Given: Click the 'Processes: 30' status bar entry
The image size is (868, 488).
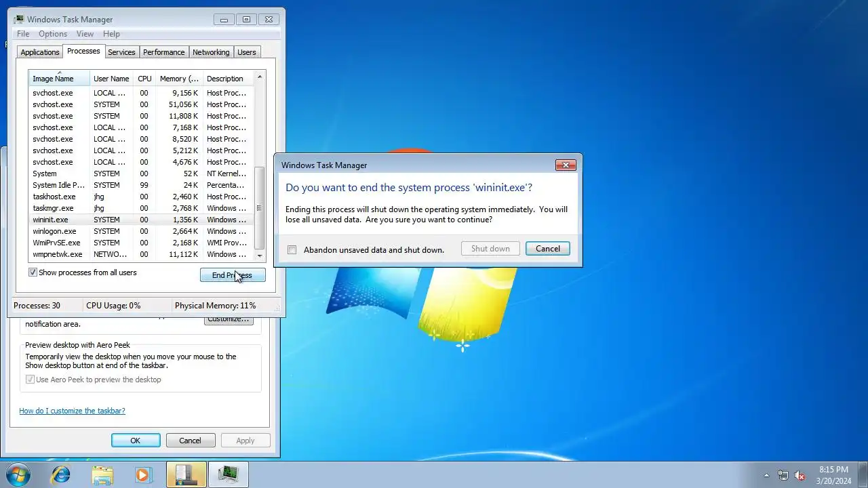Looking at the screenshot, I should tap(37, 306).
